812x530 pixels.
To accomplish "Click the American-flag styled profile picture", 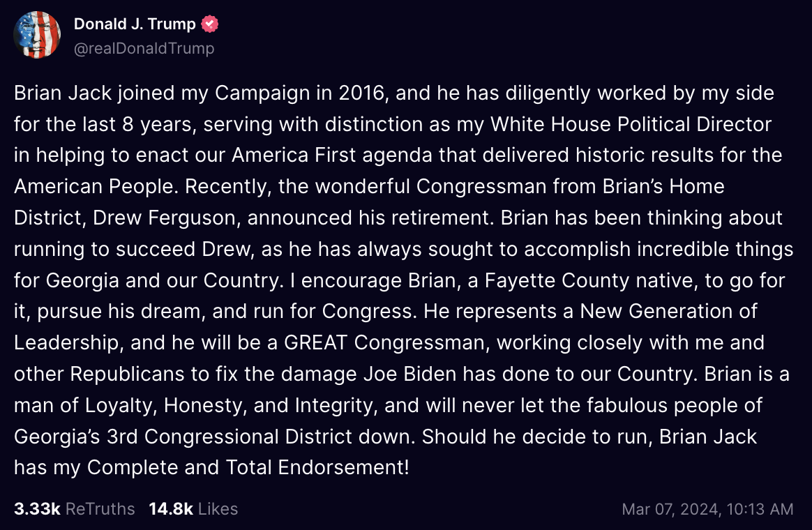I will [36, 34].
